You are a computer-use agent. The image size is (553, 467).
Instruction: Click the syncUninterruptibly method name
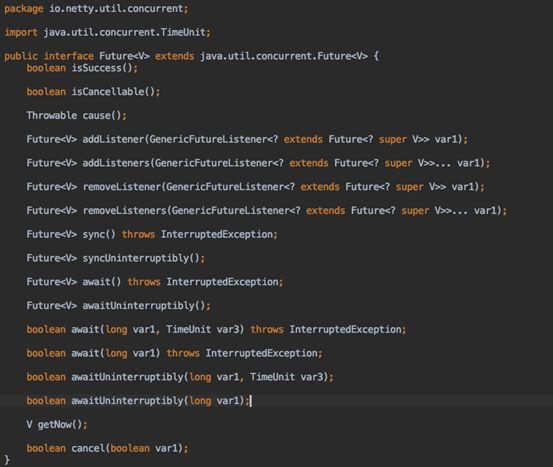pos(135,258)
